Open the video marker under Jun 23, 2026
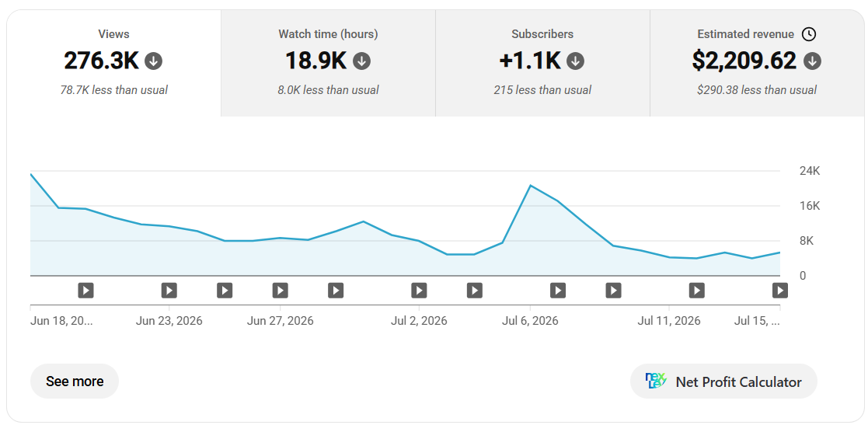Image resolution: width=868 pixels, height=425 pixels. tap(169, 290)
